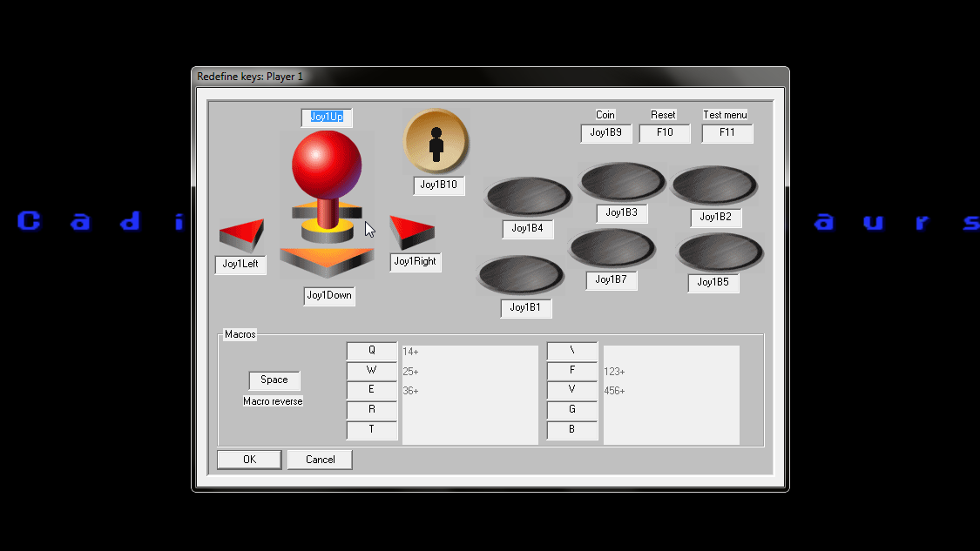Click F10 to remap the Reset key
The image size is (980, 551).
tap(664, 133)
